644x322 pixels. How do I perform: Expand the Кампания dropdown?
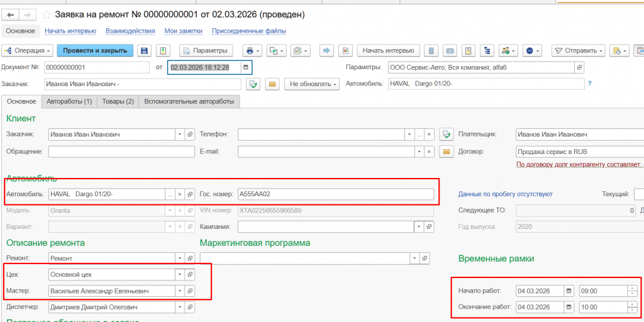[419, 226]
